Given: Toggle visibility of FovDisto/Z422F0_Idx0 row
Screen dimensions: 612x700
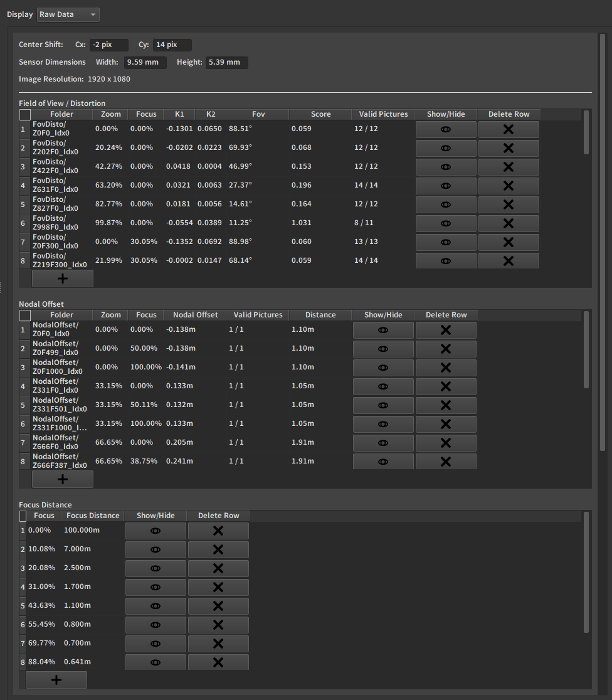Looking at the screenshot, I should [x=446, y=167].
